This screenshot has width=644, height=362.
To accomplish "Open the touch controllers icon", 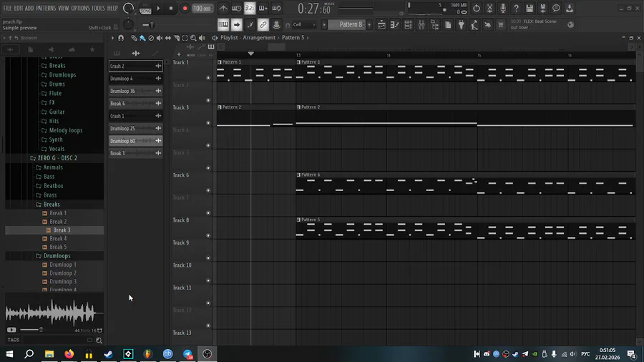I will [x=487, y=24].
